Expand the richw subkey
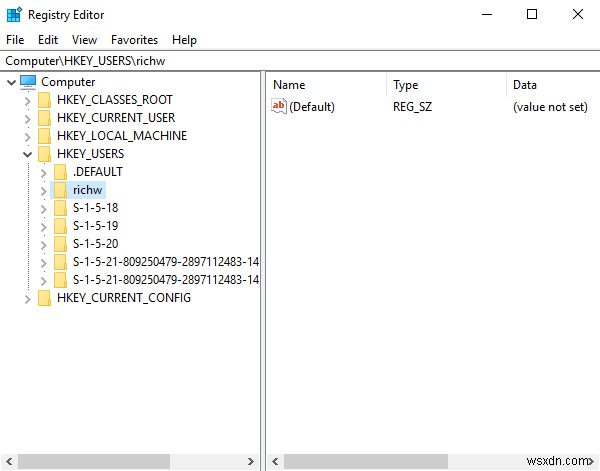Viewport: 600px width, 471px height. click(44, 191)
